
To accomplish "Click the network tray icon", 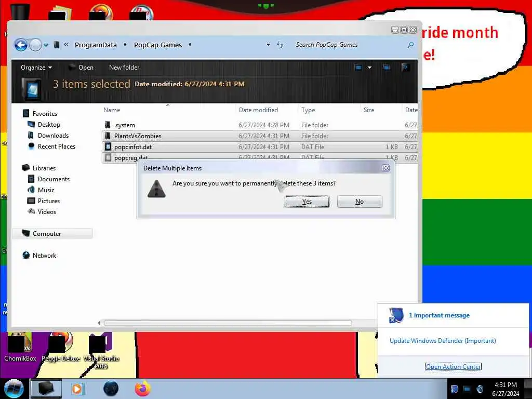I will [467, 389].
